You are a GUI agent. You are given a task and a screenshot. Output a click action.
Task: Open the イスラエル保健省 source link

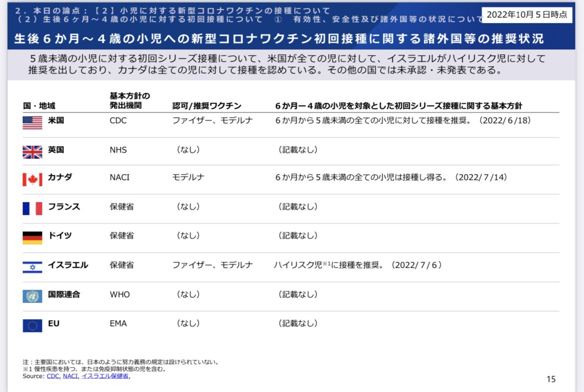(105, 376)
